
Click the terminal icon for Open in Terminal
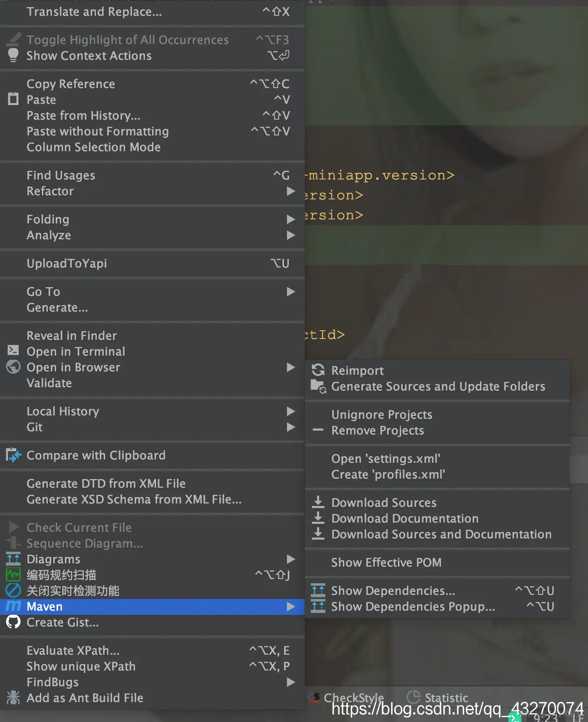tap(13, 350)
